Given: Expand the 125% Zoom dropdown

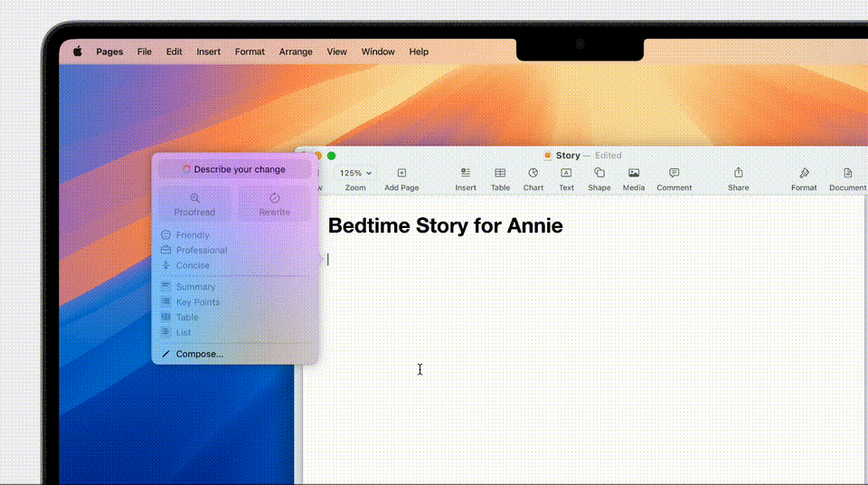Looking at the screenshot, I should (x=355, y=173).
